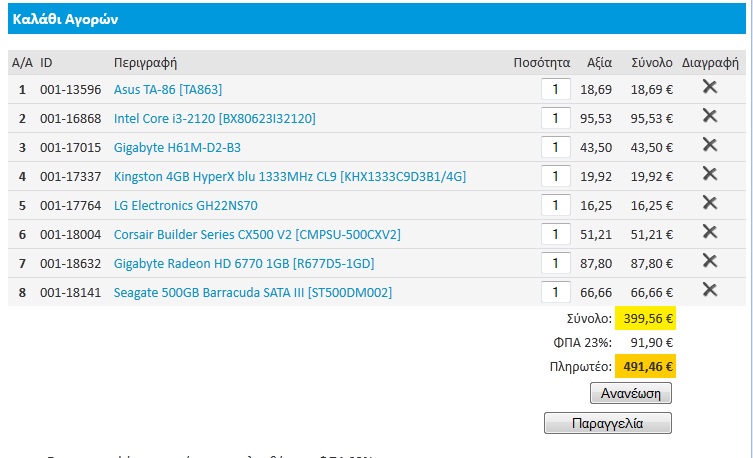Delete the Kingston 4GB HyperX row

click(x=710, y=174)
